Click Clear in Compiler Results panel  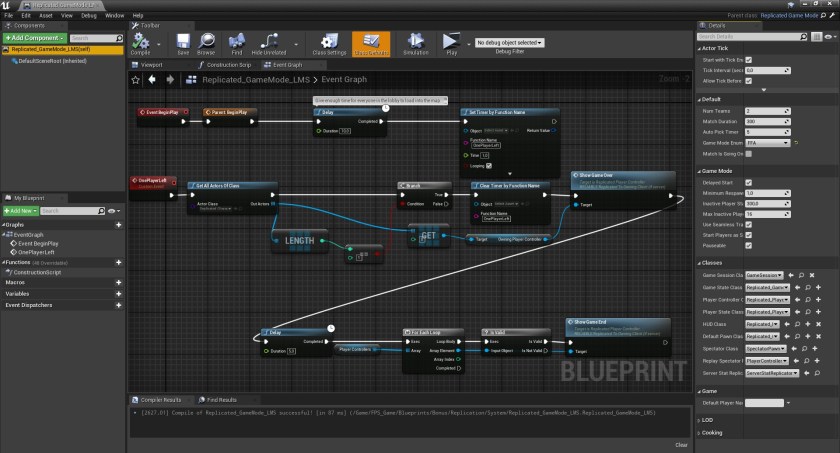681,445
